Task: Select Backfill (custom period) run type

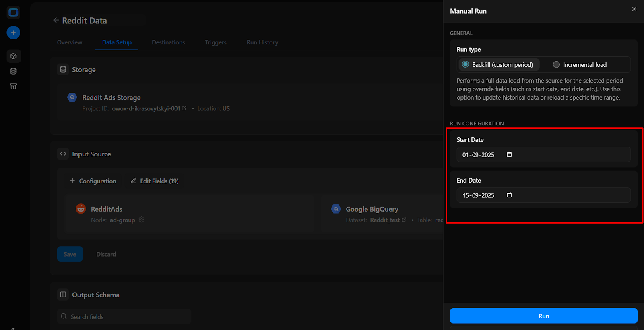Action: [498, 64]
